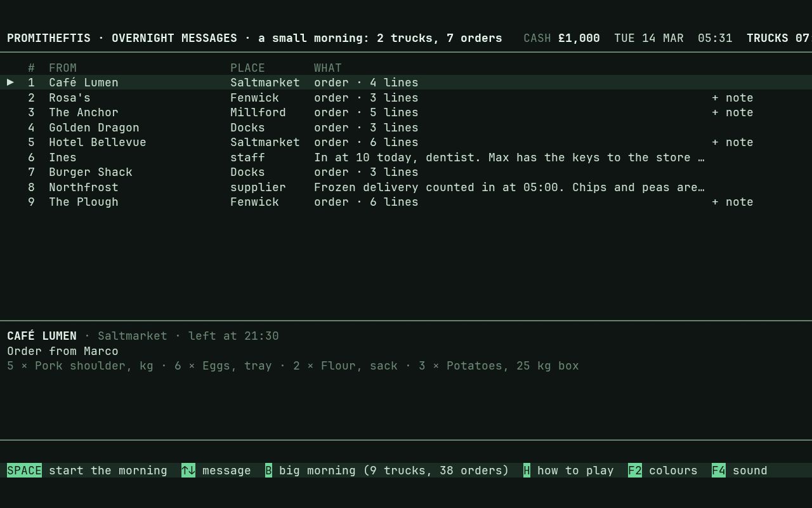The height and width of the screenshot is (508, 812).
Task: Click 'order · 6 lines' on The Plough row
Action: [366, 202]
